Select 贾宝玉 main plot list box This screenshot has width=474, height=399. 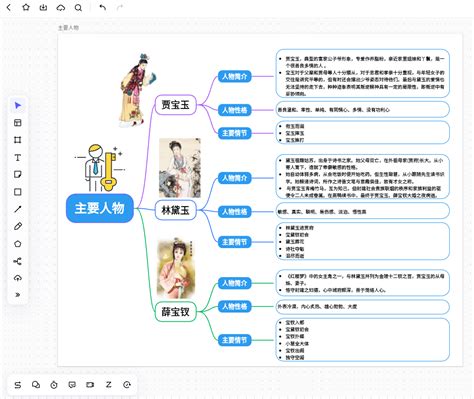click(x=363, y=132)
